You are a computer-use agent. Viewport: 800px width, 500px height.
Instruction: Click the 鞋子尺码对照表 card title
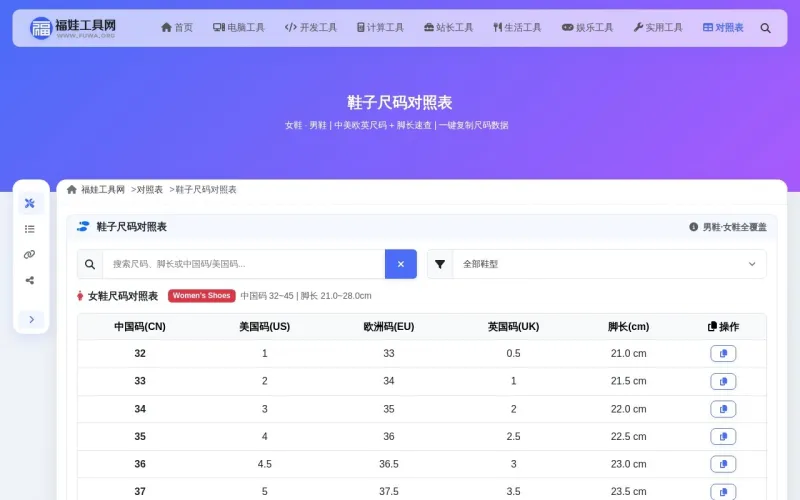pyautogui.click(x=132, y=227)
